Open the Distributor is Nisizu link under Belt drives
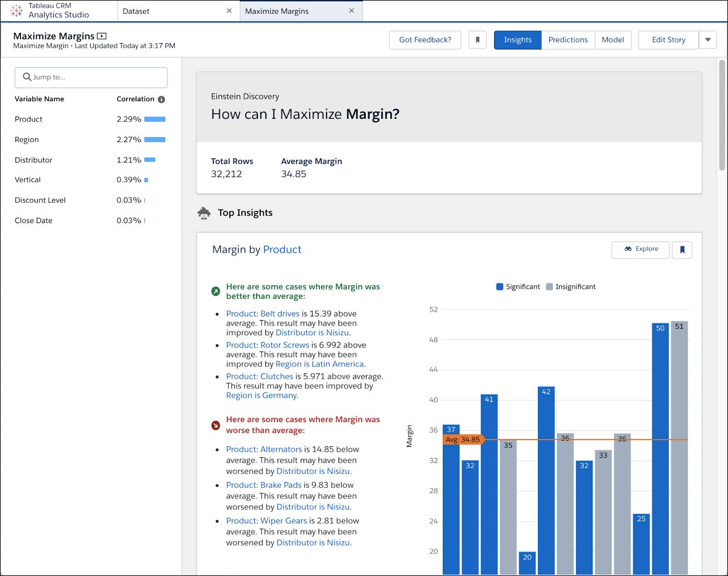728x576 pixels. click(312, 333)
